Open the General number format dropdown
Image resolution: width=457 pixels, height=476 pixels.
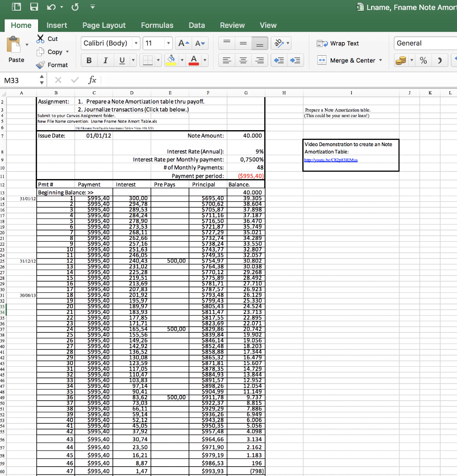pyautogui.click(x=425, y=43)
